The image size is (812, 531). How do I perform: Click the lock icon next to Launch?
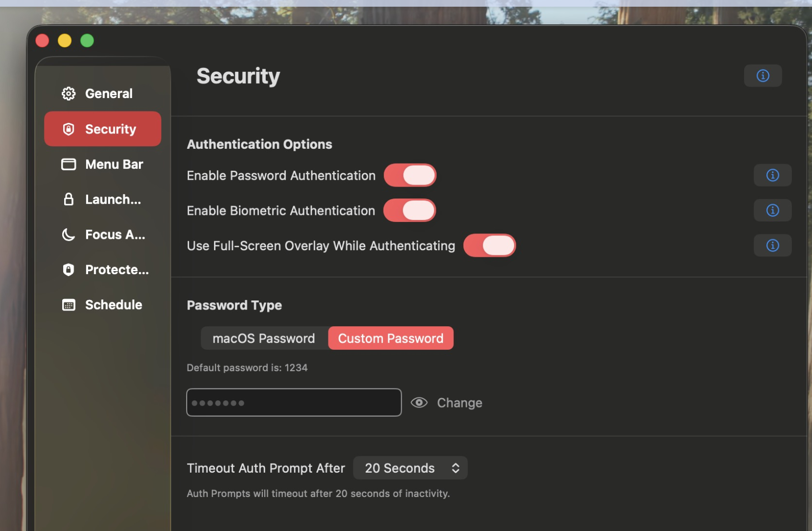tap(68, 199)
